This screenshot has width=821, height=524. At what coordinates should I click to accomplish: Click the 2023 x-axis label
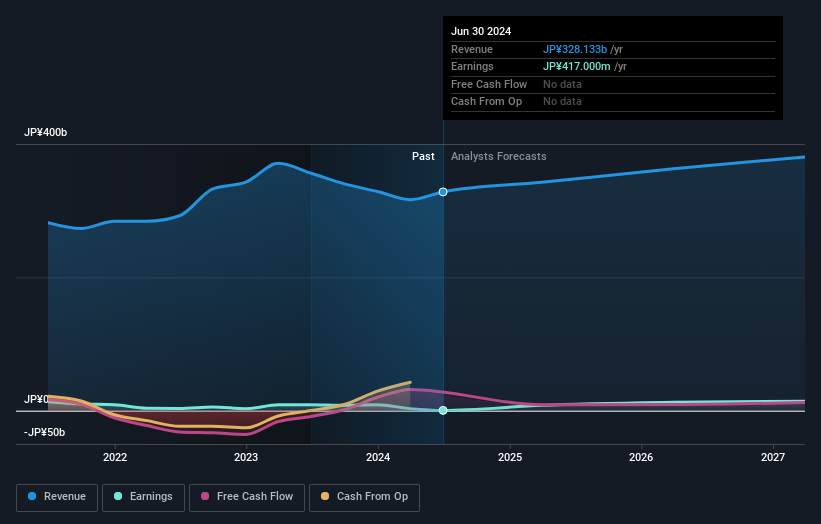pos(246,458)
